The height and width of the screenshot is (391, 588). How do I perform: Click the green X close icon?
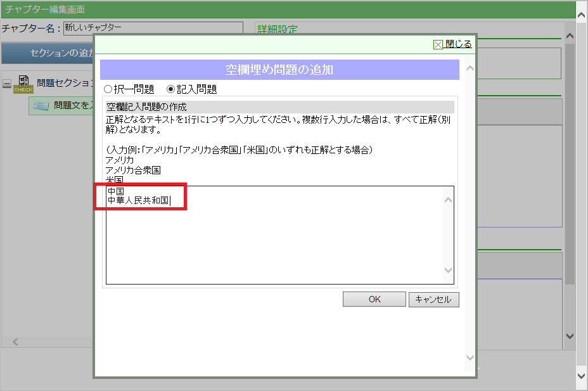(438, 44)
